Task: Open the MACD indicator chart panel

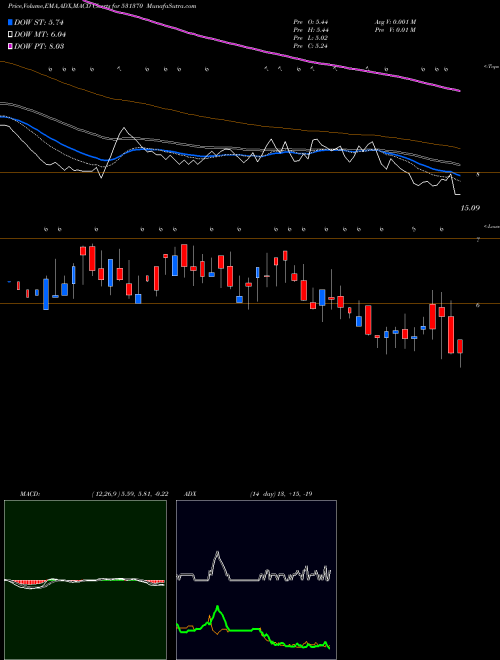Action: coord(85,580)
